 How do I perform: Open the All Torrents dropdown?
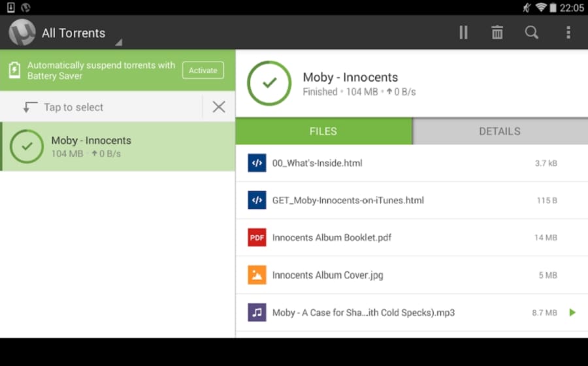click(x=82, y=33)
